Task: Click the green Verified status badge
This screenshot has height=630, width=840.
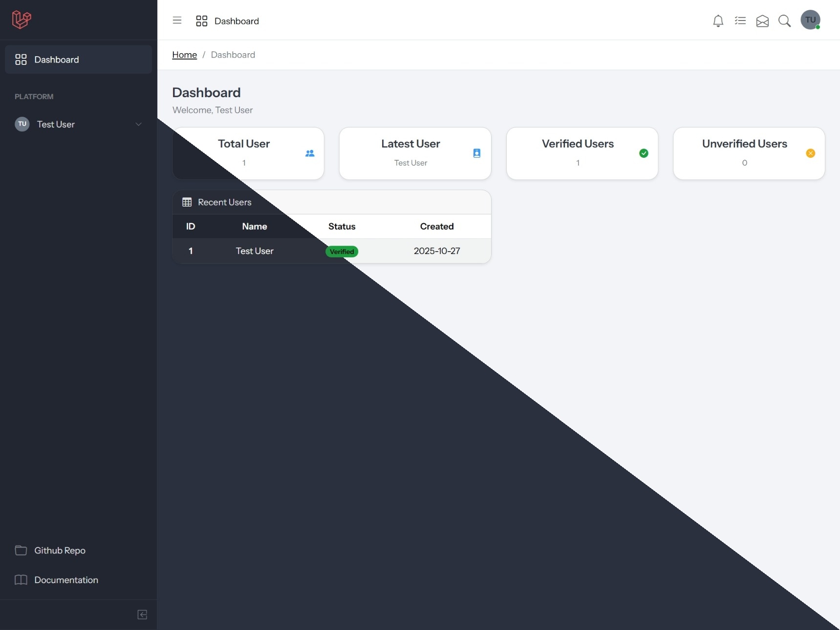Action: 342,252
